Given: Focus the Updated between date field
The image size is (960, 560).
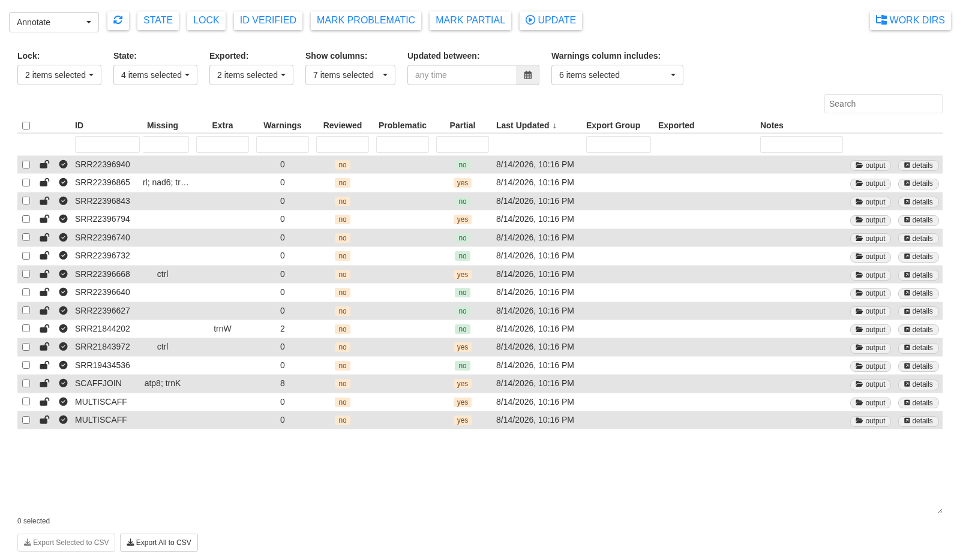Looking at the screenshot, I should tap(462, 75).
